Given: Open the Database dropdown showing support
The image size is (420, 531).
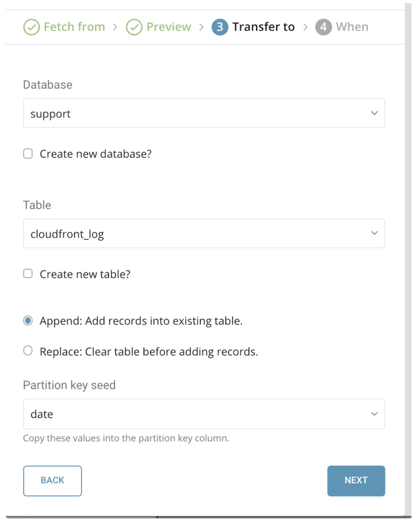Looking at the screenshot, I should pos(204,113).
